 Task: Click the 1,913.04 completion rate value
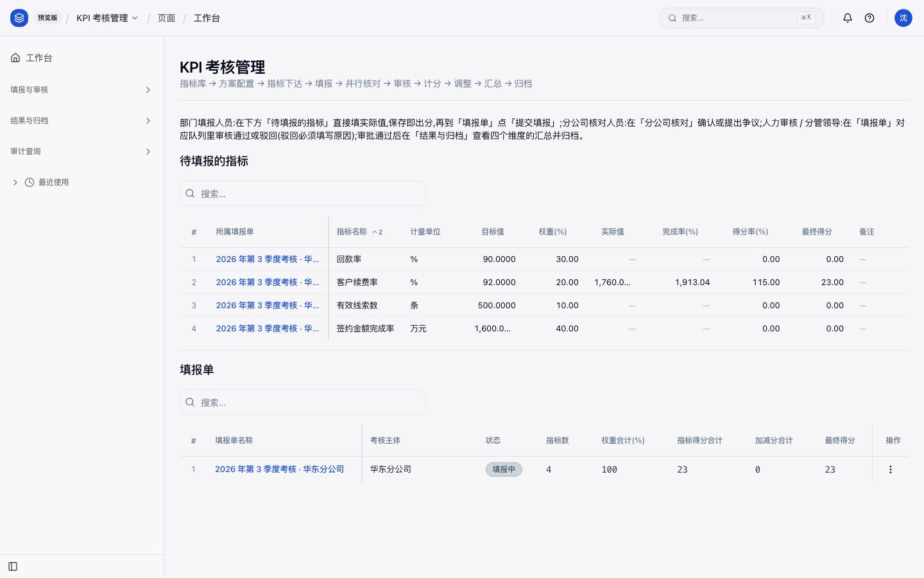(x=692, y=283)
